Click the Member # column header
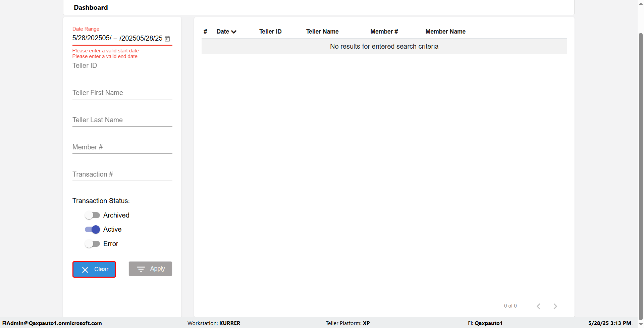 (384, 32)
